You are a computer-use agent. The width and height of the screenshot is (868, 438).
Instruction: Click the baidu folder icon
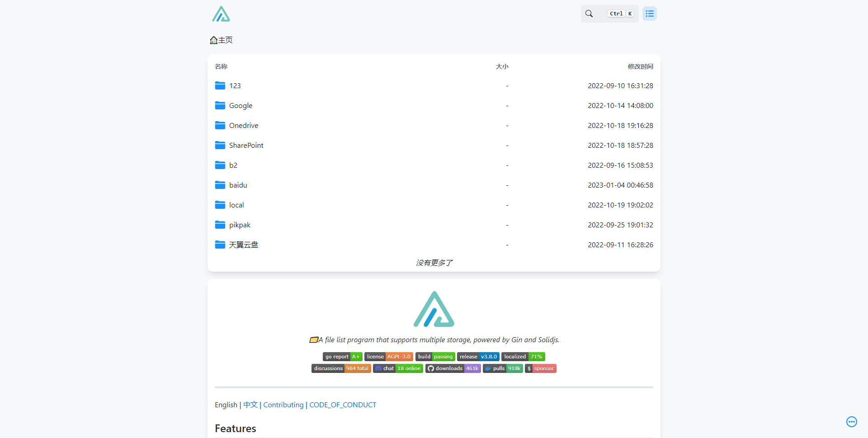[x=220, y=185]
